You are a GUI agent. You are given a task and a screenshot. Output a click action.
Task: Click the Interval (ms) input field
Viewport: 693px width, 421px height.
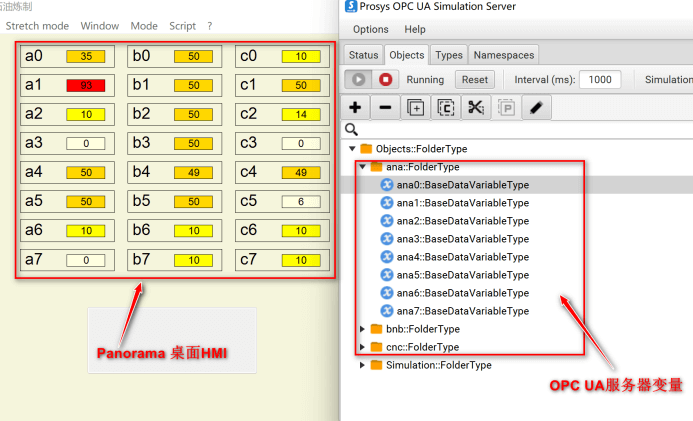pos(600,79)
